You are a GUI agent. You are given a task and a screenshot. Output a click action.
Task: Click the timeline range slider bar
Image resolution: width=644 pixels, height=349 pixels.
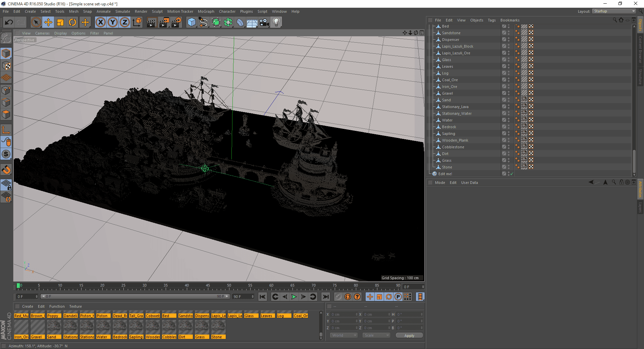(135, 296)
